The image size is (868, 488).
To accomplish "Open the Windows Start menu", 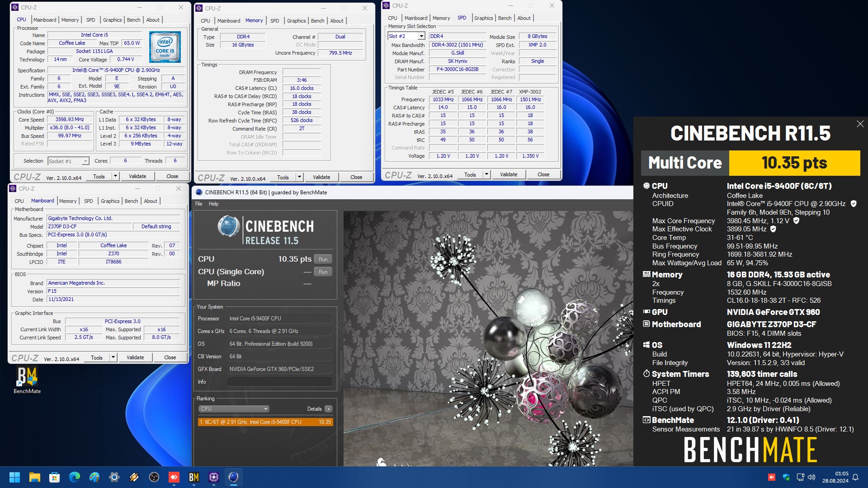I will pyautogui.click(x=14, y=477).
